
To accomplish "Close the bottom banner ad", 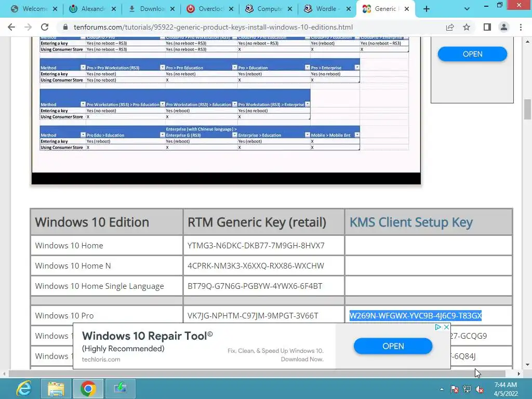I will 446,327.
